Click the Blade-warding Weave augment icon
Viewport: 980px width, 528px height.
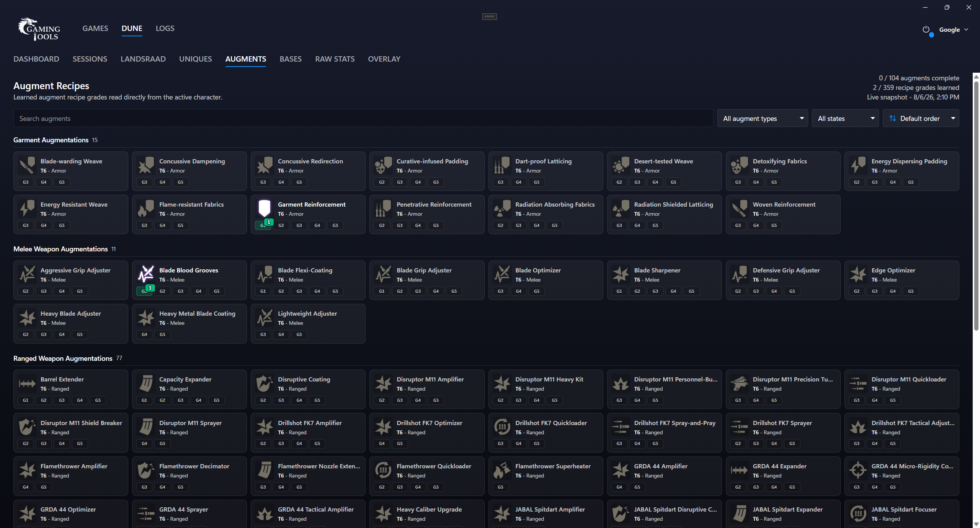27,166
